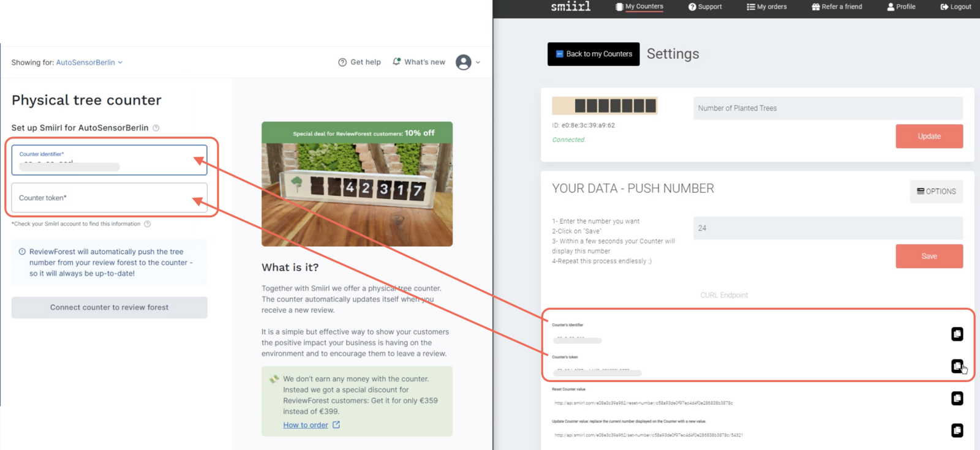Screen dimensions: 980x450
Task: Click the info icon beside Check your Smiirl account
Action: 147,224
